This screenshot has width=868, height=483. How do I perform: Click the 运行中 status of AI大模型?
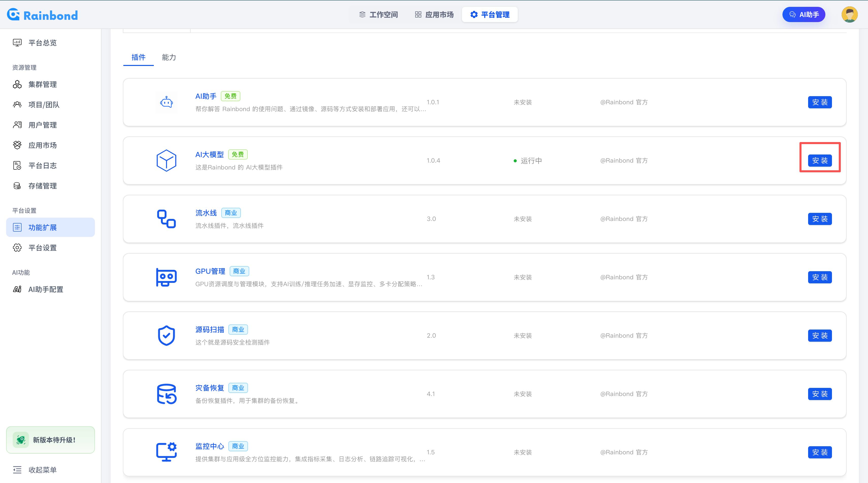click(528, 161)
